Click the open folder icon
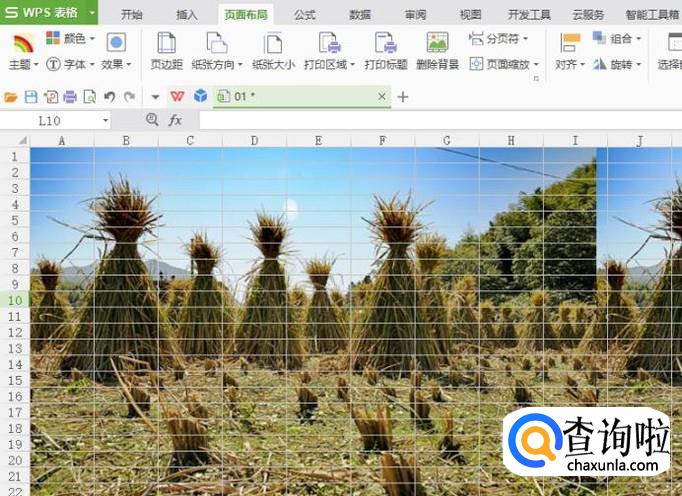 click(x=10, y=97)
